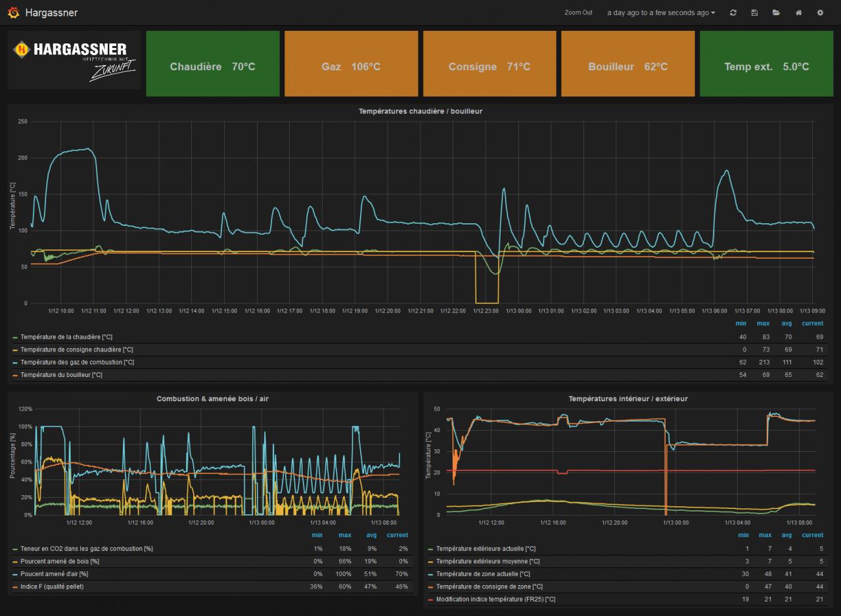Sort combustion legend by current column
Viewport: 841px width, 616px height.
pyautogui.click(x=398, y=535)
